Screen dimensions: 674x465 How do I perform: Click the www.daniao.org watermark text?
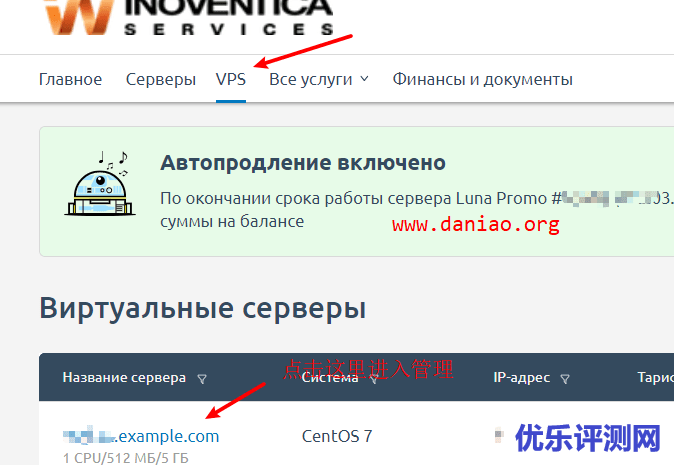click(475, 225)
